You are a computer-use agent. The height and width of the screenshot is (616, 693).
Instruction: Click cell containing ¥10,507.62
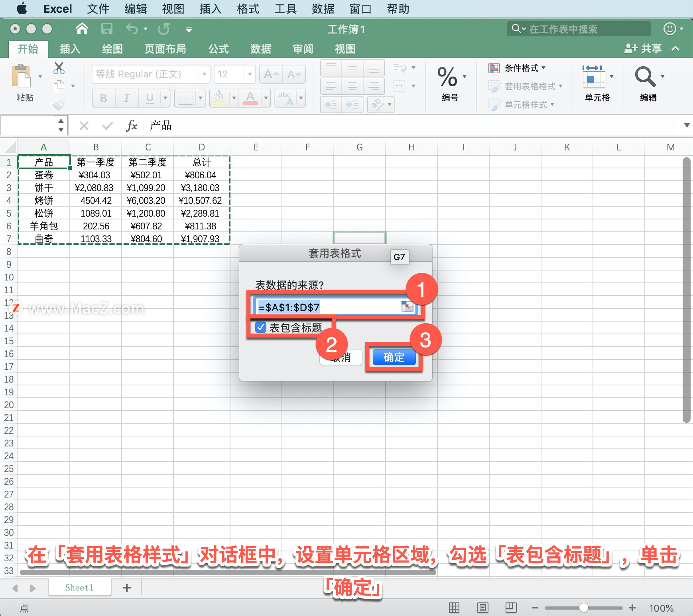coord(201,200)
